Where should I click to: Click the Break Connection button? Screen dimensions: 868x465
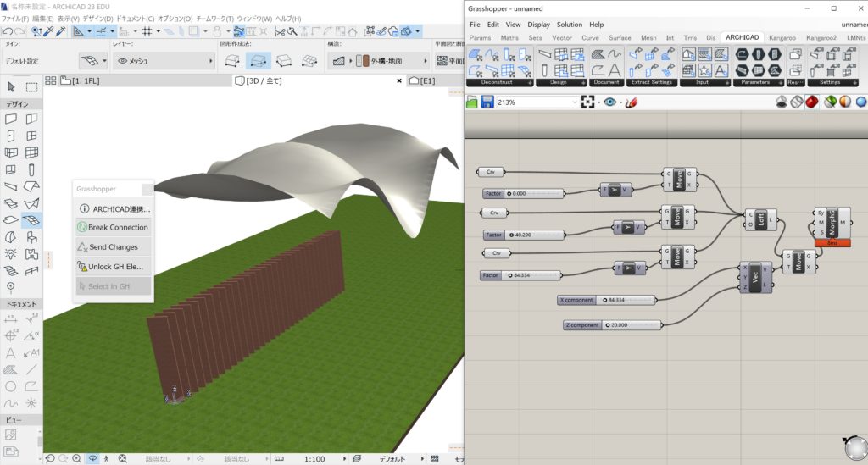point(114,227)
